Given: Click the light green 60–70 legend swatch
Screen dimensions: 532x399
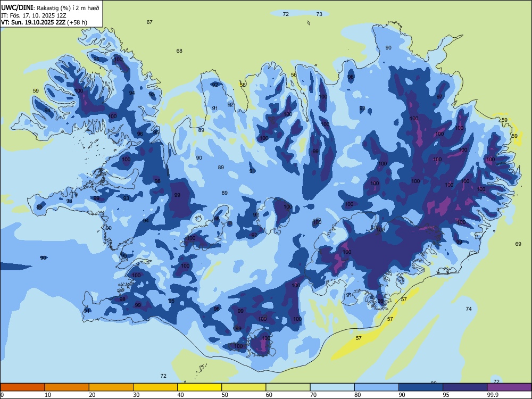Looking at the screenshot, I should point(288,387).
